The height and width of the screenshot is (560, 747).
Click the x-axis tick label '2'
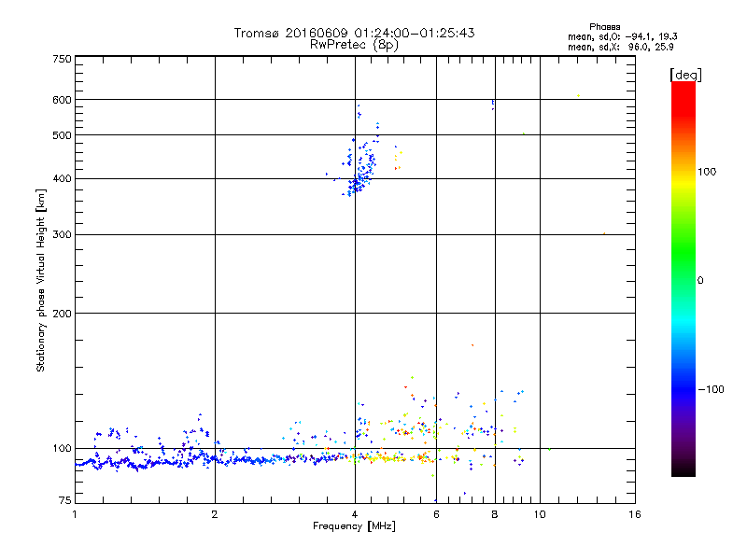215,514
